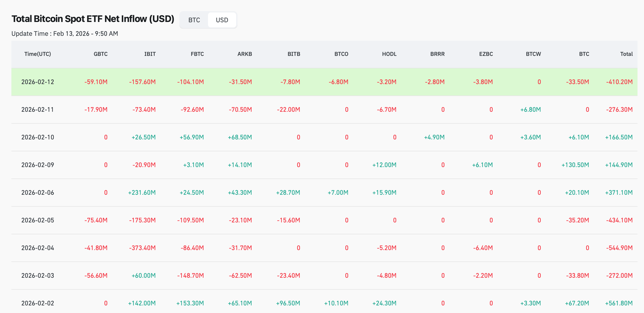Switch the table to BTC units
Image resolution: width=644 pixels, height=313 pixels.
coord(194,20)
